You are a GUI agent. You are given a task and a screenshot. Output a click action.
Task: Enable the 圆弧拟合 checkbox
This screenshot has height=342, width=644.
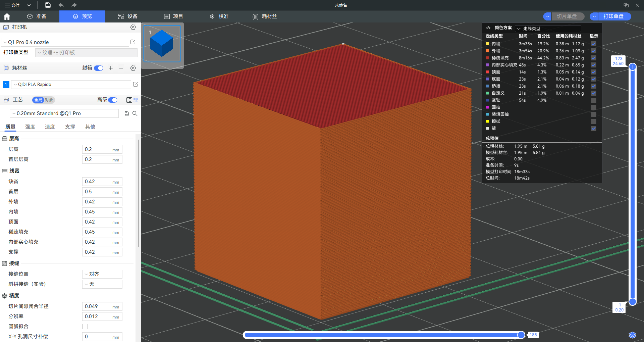85,327
